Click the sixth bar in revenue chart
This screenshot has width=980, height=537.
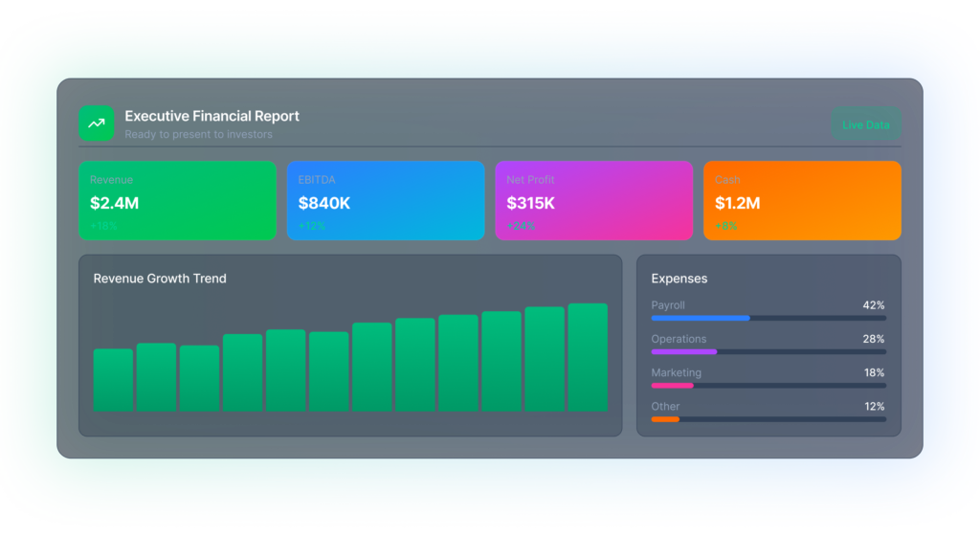[328, 372]
